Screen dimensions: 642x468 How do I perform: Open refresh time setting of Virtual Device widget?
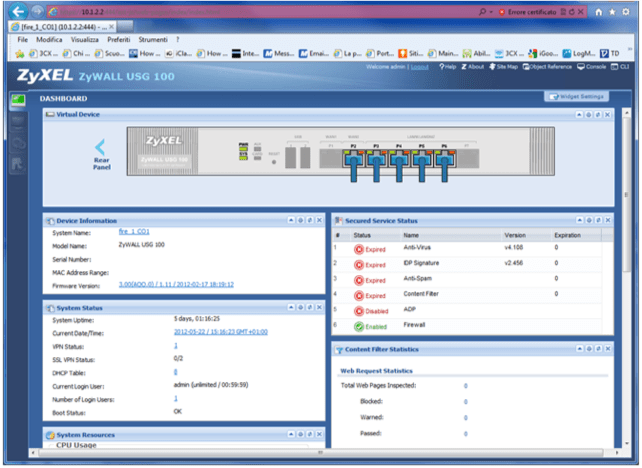[x=588, y=115]
